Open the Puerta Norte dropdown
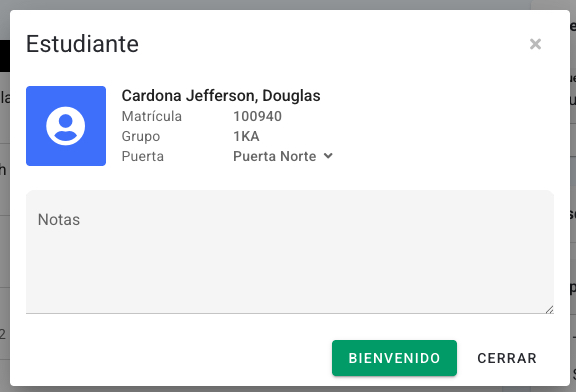 (x=283, y=156)
